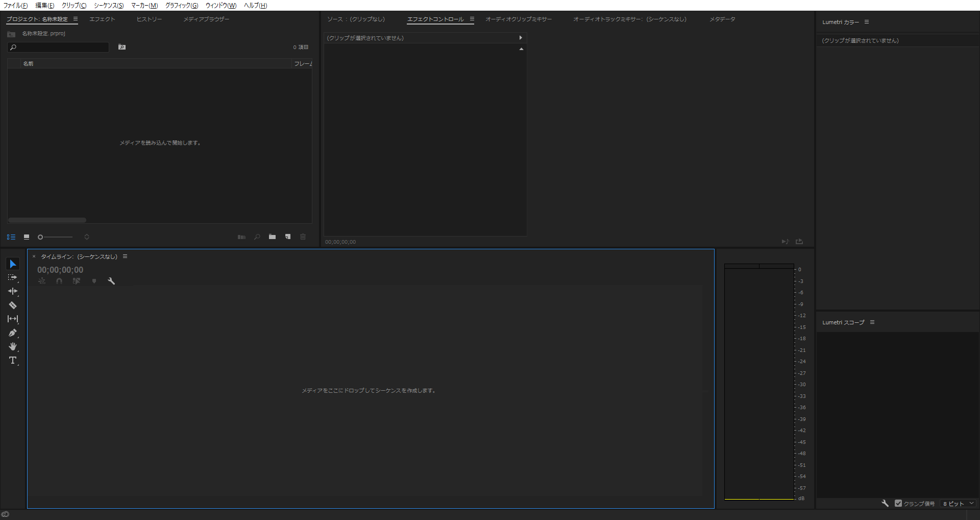This screenshot has height=520, width=980.
Task: Select the Razor tool
Action: 13,305
